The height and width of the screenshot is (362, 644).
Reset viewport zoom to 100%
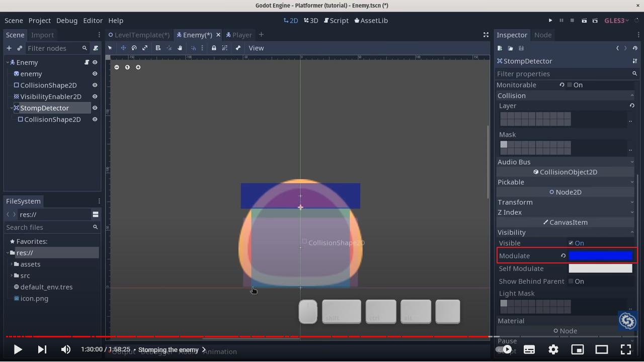(x=127, y=67)
